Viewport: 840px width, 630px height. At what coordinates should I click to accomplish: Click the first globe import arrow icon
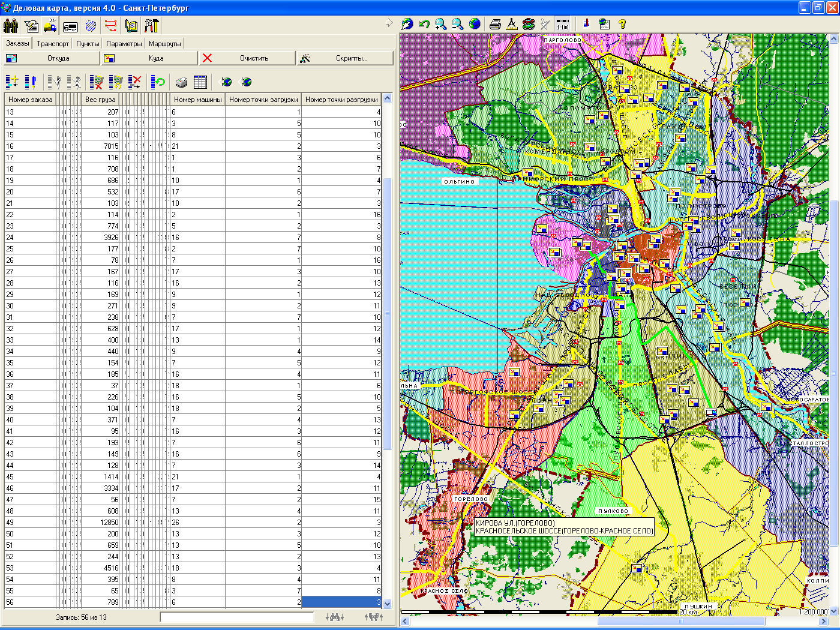click(227, 82)
